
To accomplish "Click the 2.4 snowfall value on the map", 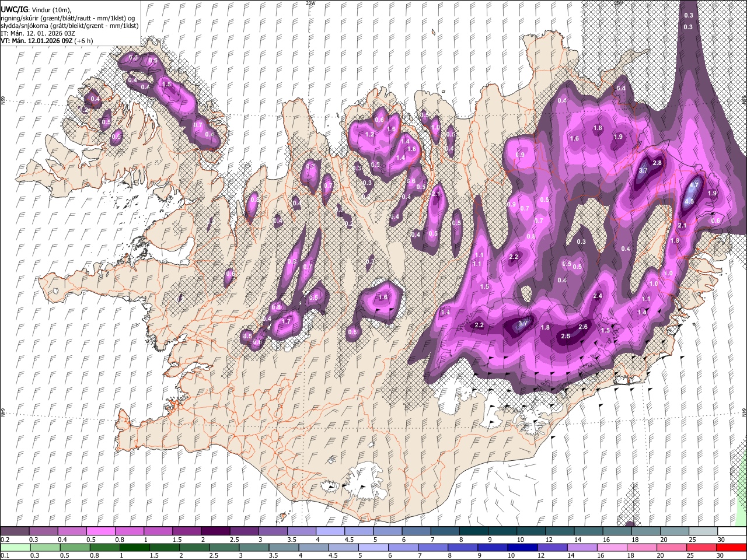I will coord(598,296).
